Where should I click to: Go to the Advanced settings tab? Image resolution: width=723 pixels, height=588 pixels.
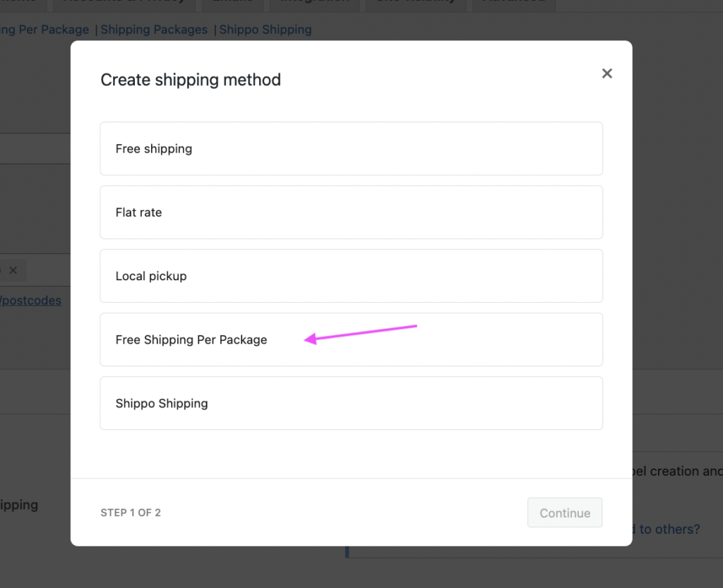[513, 3]
